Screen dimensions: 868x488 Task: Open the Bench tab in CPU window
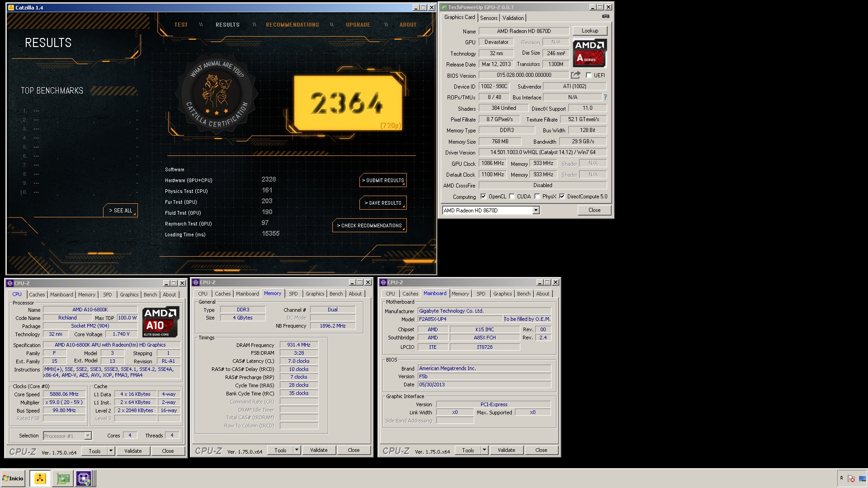click(x=151, y=295)
